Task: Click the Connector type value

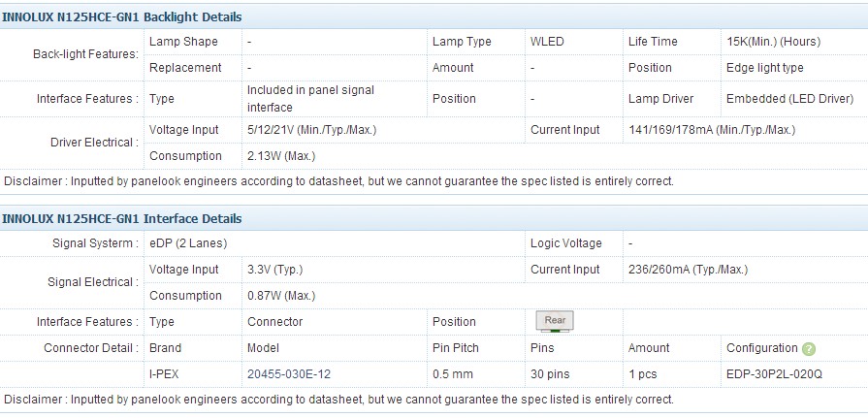Action: 275,322
